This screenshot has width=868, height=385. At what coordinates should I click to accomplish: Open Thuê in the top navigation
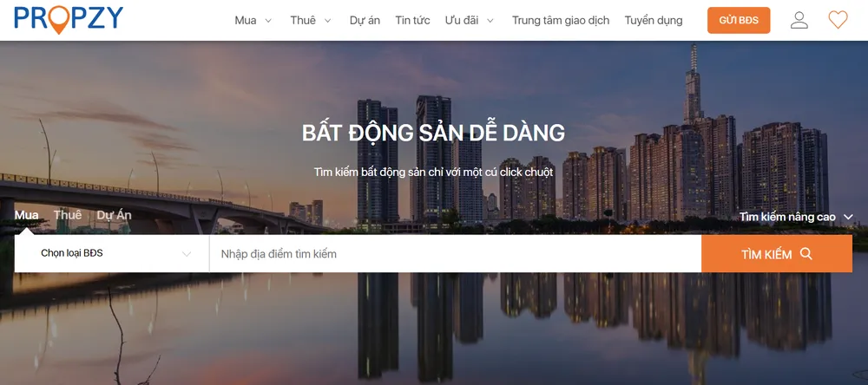303,21
